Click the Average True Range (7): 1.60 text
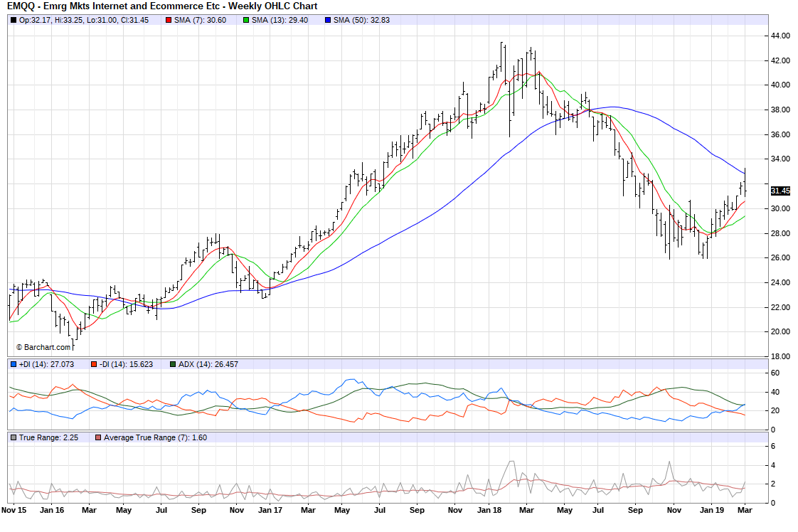Screen dimensions: 798x532 tap(155, 437)
